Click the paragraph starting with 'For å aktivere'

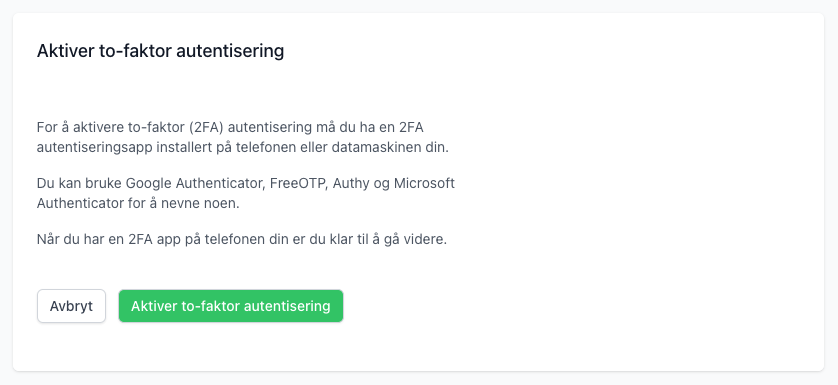(243, 137)
